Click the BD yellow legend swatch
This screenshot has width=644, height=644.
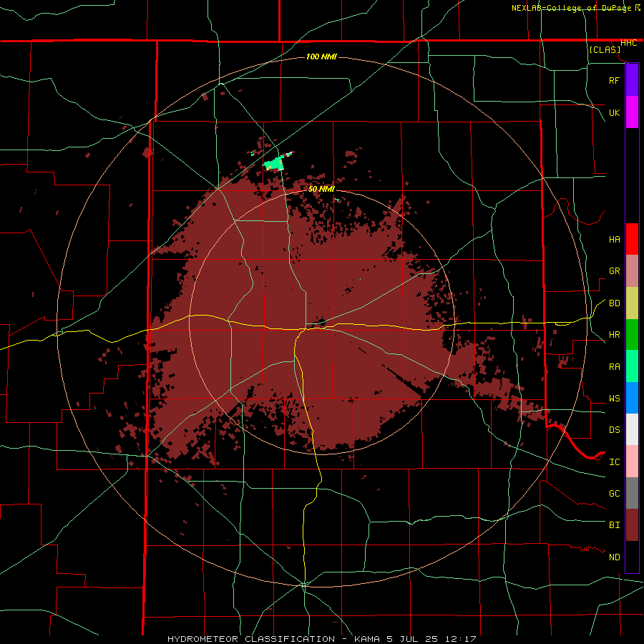tap(632, 303)
